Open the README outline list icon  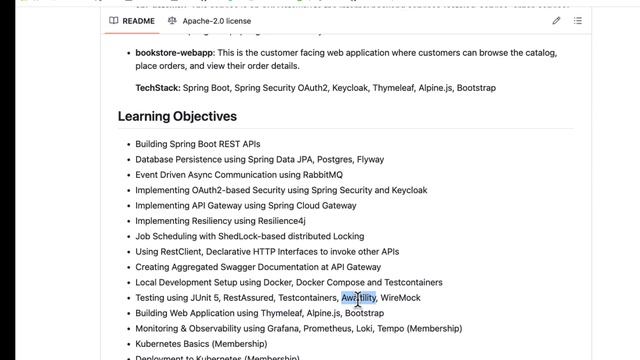(578, 21)
